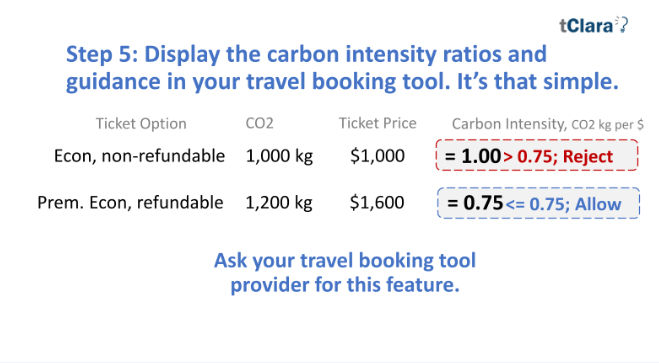Click the tClara logo
This screenshot has width=659, height=363.
[593, 25]
